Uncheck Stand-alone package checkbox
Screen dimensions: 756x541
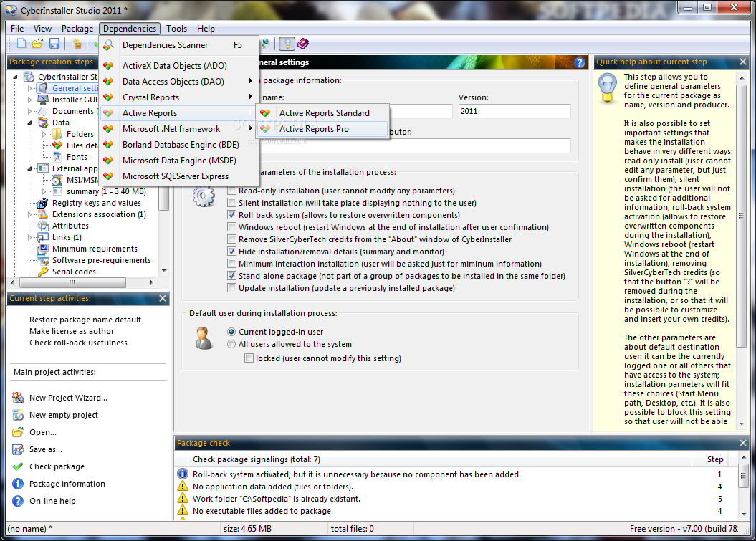pyautogui.click(x=232, y=276)
